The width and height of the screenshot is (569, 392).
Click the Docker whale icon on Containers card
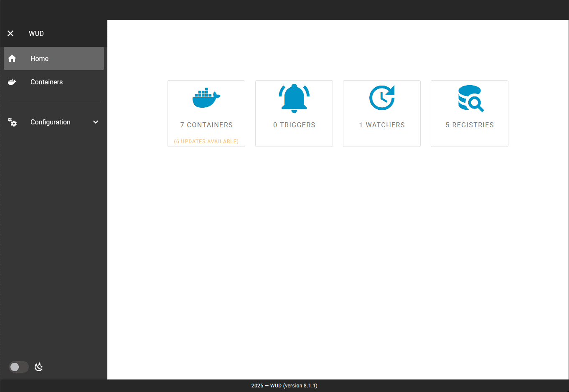pos(206,97)
